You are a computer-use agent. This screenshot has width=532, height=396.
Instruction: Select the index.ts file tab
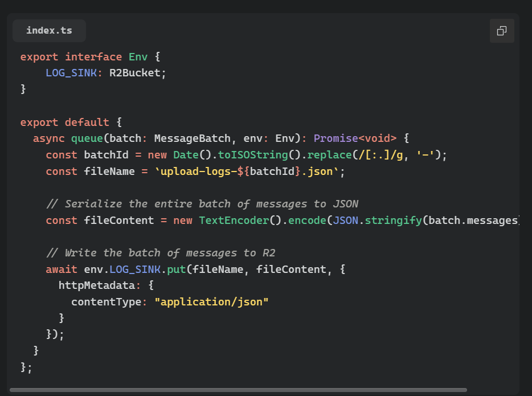pyautogui.click(x=49, y=31)
